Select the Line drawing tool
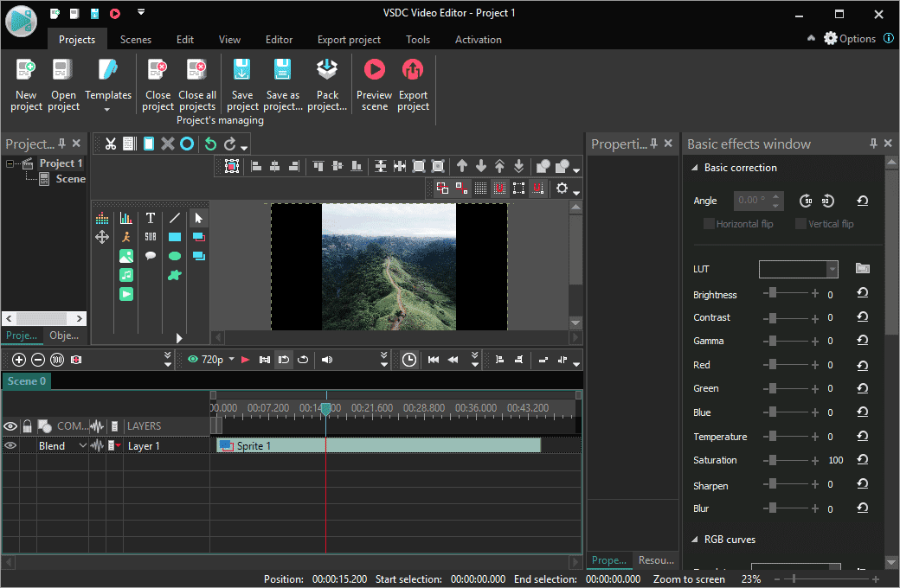Image resolution: width=900 pixels, height=588 pixels. pos(175,218)
